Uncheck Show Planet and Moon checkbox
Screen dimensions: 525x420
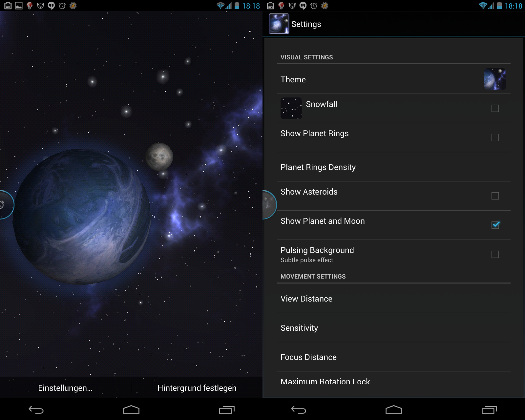coord(495,225)
